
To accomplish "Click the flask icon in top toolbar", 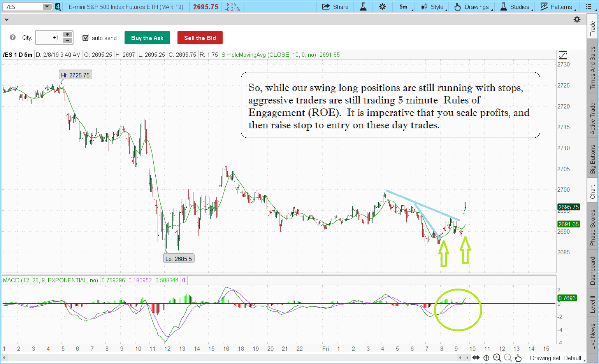I will coord(363,7).
